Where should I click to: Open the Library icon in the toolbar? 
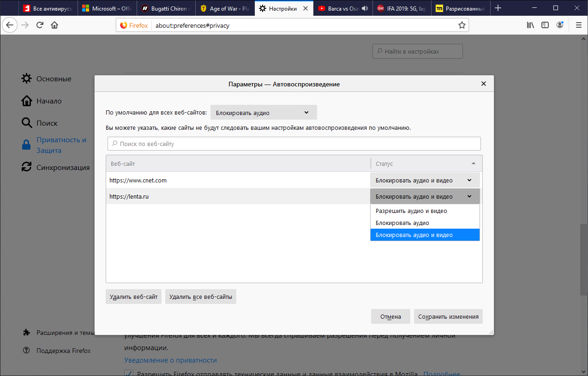tap(531, 25)
